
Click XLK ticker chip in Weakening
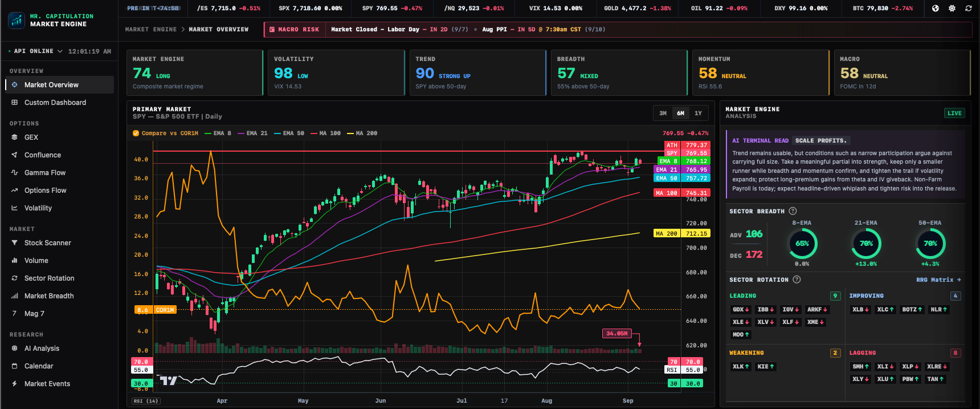(741, 367)
